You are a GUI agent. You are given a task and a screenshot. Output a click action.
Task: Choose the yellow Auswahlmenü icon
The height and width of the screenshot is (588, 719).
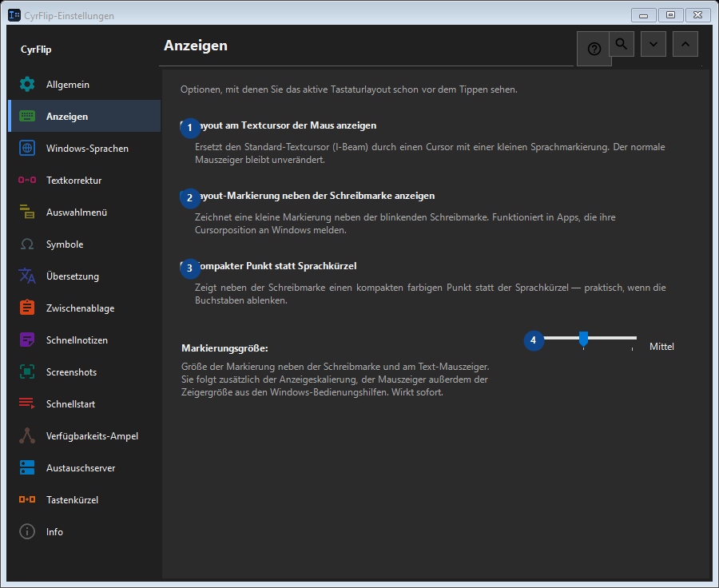pyautogui.click(x=27, y=212)
